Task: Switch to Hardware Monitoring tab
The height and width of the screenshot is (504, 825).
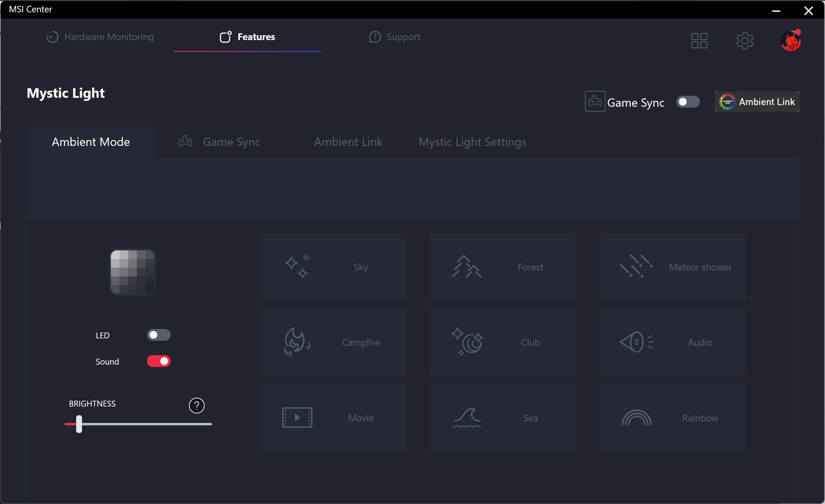Action: click(x=100, y=37)
